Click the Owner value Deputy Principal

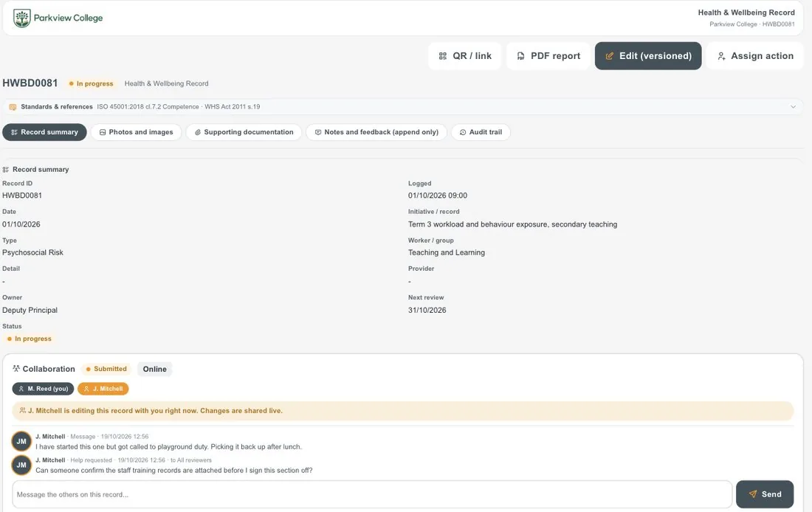click(x=30, y=310)
